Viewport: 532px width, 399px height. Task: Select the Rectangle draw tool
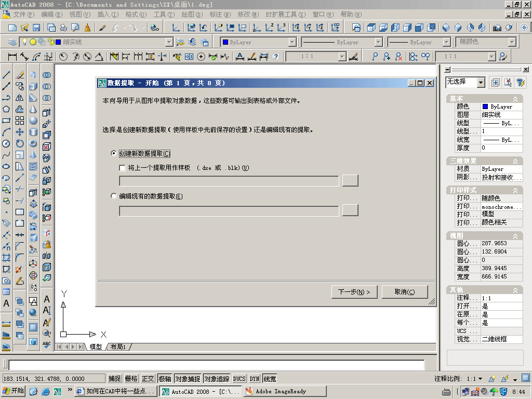pos(6,121)
